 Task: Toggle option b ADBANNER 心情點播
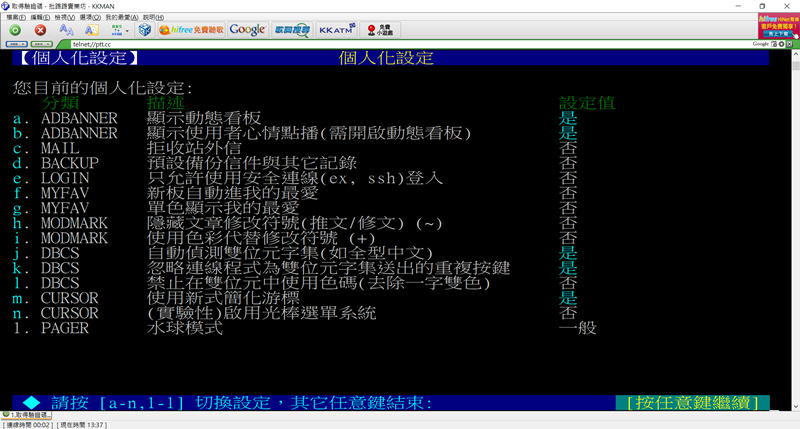(x=295, y=133)
